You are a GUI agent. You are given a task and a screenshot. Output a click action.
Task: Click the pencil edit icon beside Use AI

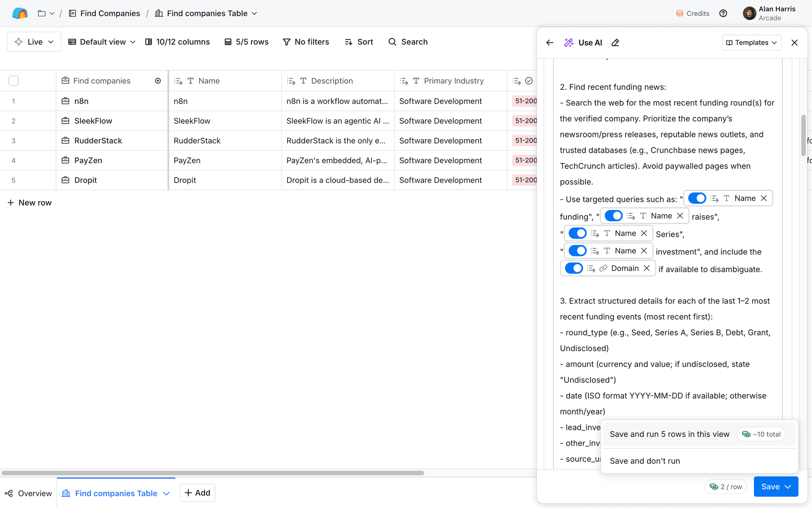click(x=615, y=43)
